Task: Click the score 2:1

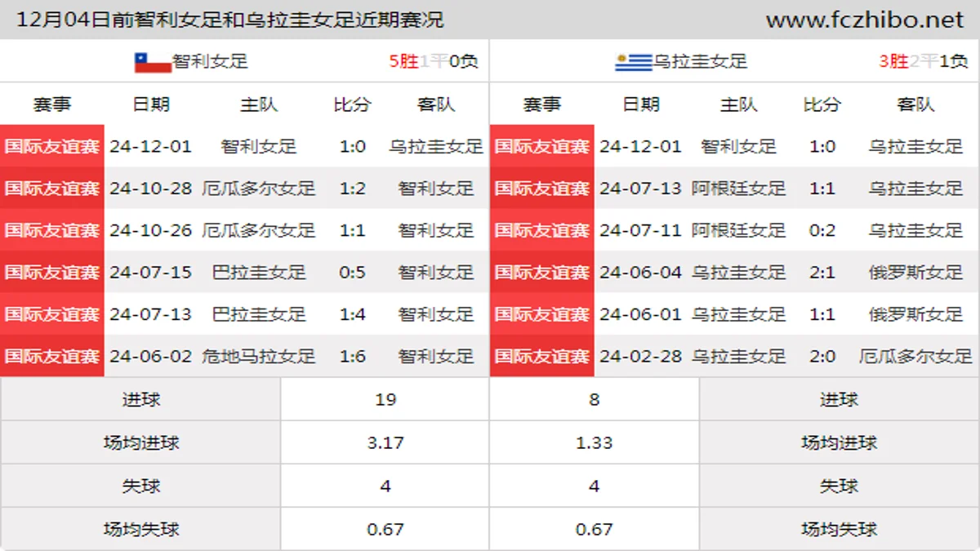Action: (822, 272)
